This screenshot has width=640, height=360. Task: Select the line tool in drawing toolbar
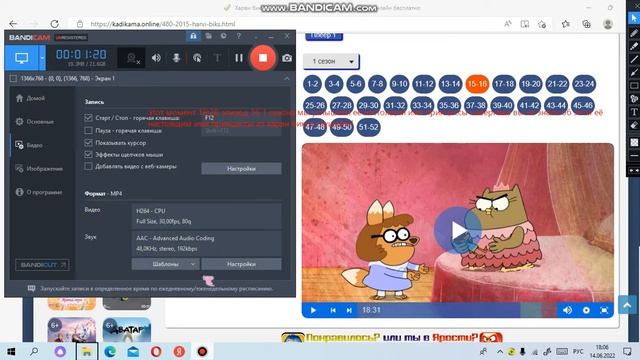(634, 59)
